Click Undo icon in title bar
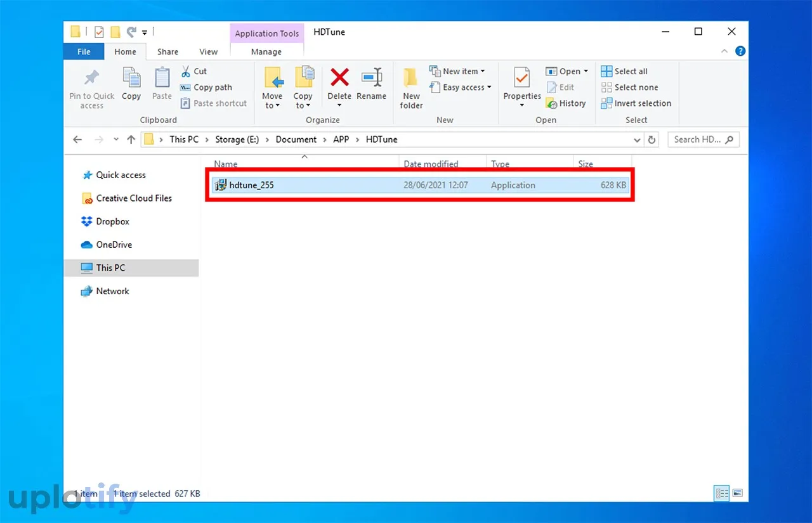The width and height of the screenshot is (812, 523). pyautogui.click(x=131, y=32)
